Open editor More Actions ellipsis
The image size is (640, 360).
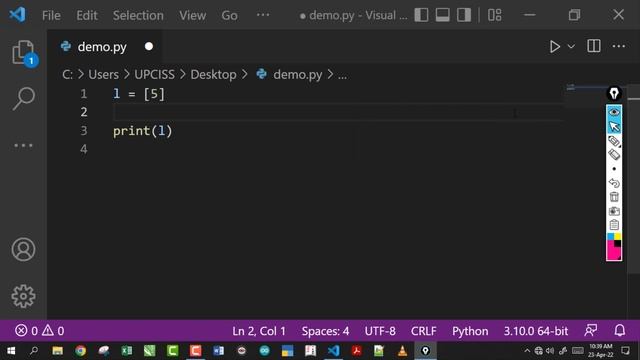click(619, 46)
